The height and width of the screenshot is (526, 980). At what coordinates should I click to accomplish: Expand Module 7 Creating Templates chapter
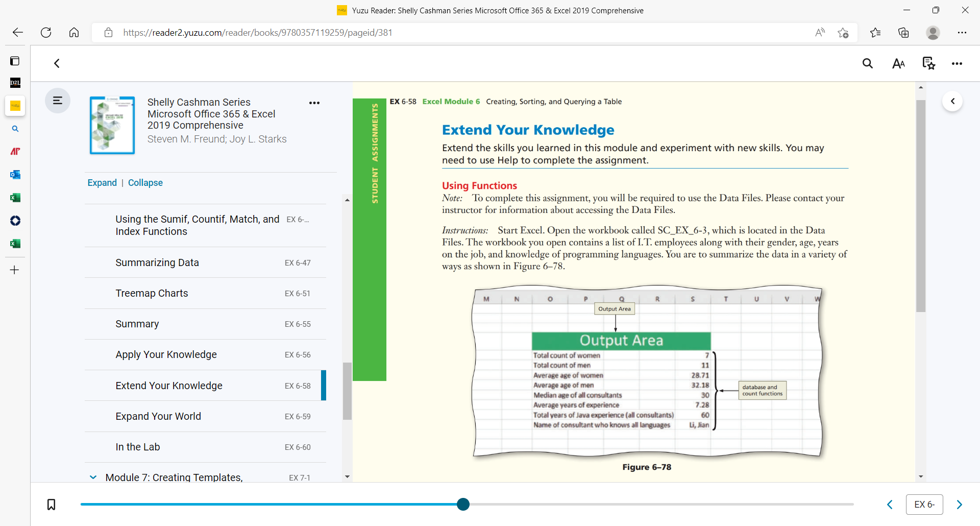[x=93, y=477]
